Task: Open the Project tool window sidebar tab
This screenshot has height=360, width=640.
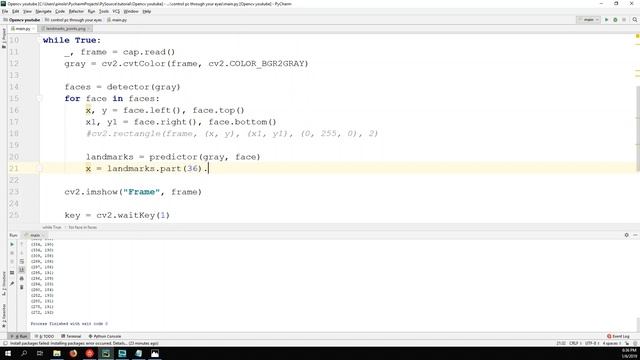Action: tap(4, 37)
